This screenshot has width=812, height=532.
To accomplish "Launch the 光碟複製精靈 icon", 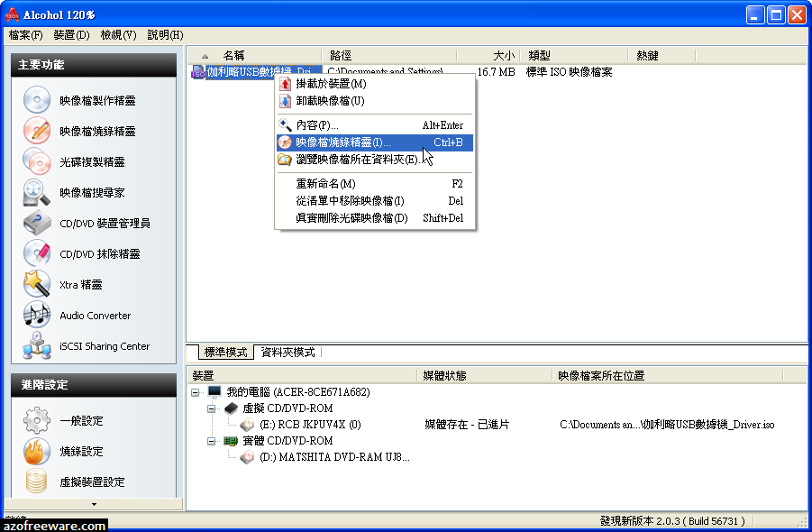I will [37, 161].
